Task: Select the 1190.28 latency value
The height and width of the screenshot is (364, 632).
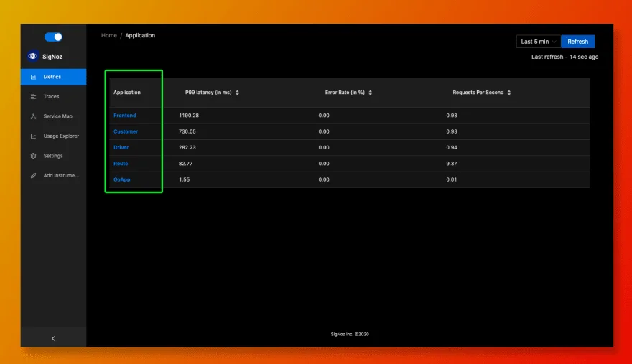Action: click(189, 116)
